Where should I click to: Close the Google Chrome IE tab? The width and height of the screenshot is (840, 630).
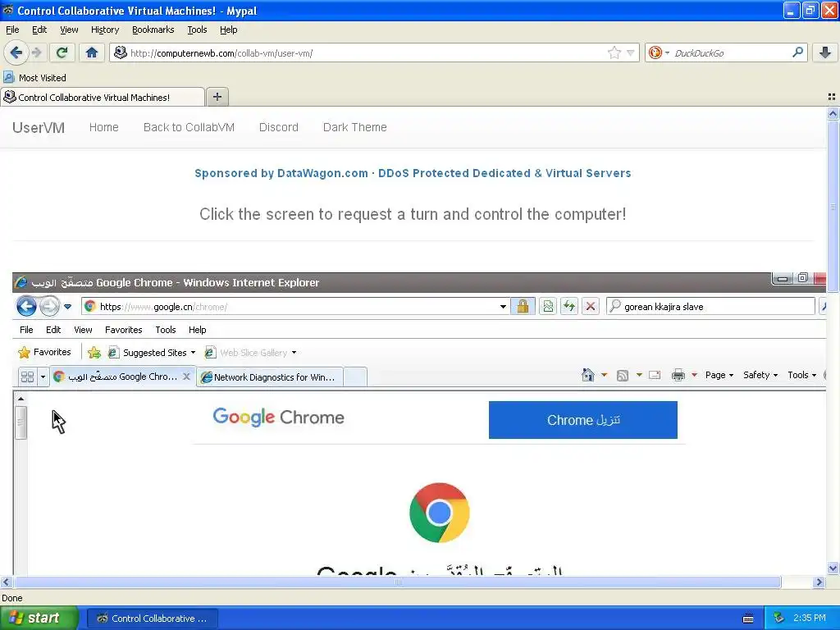pos(186,377)
